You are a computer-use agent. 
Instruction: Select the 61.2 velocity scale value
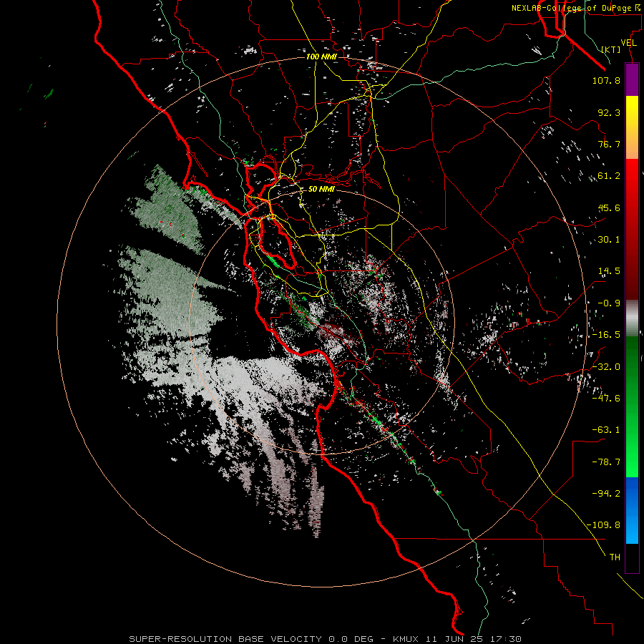coord(609,176)
